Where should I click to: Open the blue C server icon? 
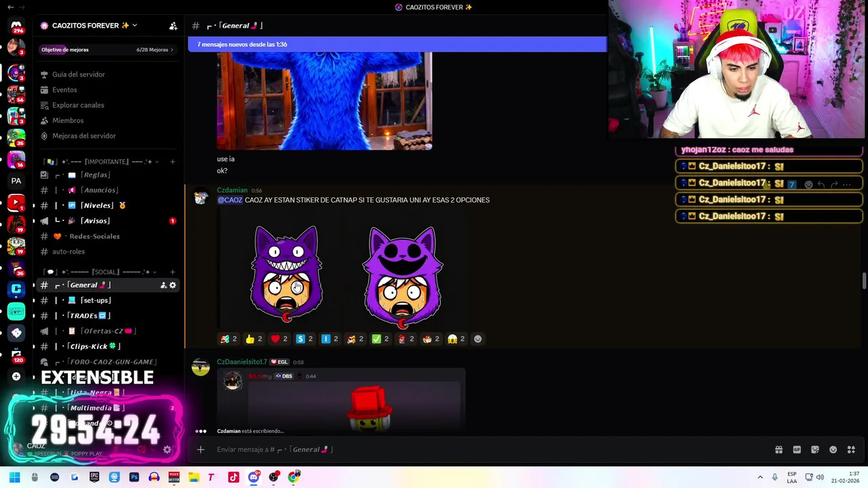coord(16,289)
